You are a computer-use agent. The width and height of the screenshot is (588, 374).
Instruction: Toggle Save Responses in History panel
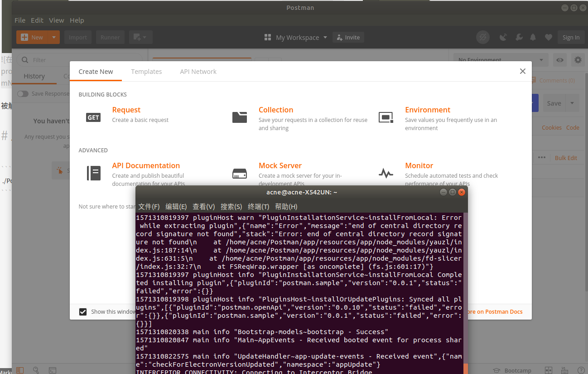pyautogui.click(x=23, y=93)
